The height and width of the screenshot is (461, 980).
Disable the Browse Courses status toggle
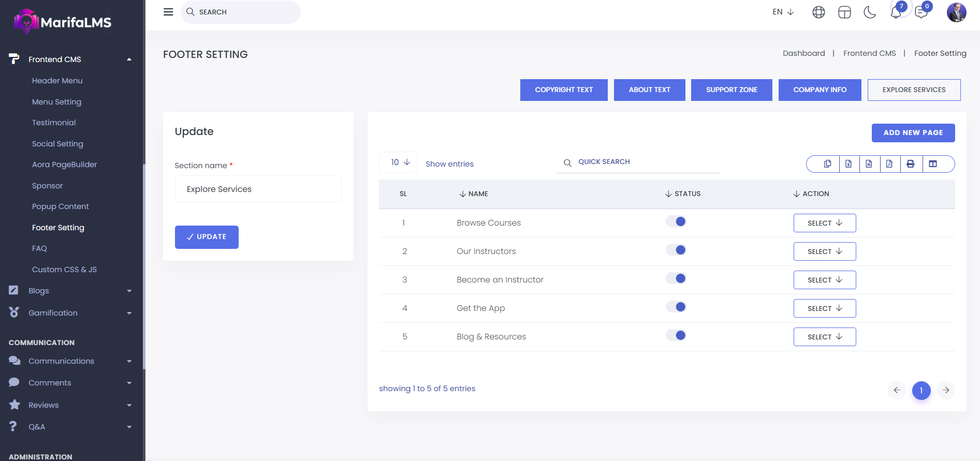coord(676,222)
